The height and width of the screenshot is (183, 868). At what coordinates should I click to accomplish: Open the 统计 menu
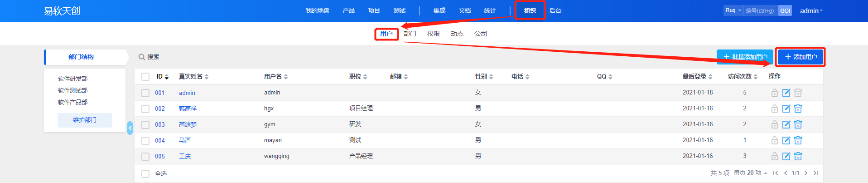(x=490, y=11)
